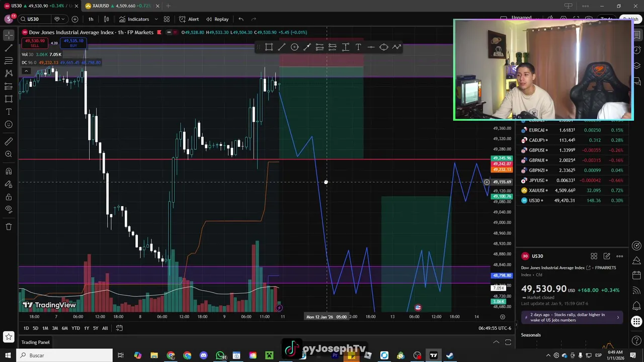
Task: Select trend line in floating favorites toolbar
Action: pyautogui.click(x=282, y=47)
